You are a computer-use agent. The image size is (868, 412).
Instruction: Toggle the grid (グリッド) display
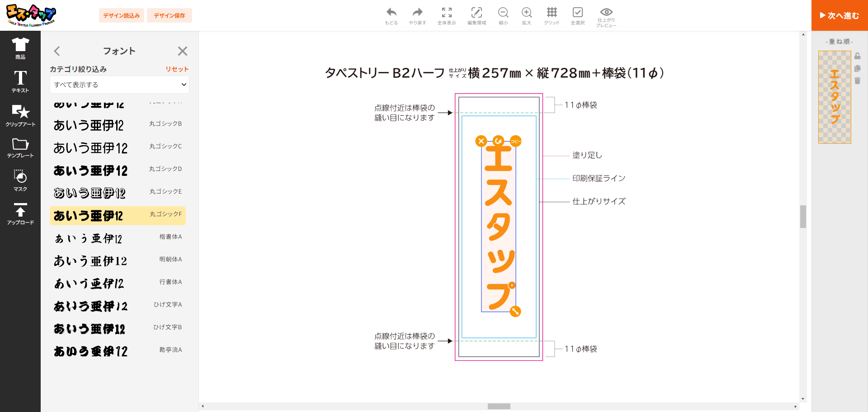pyautogui.click(x=552, y=13)
